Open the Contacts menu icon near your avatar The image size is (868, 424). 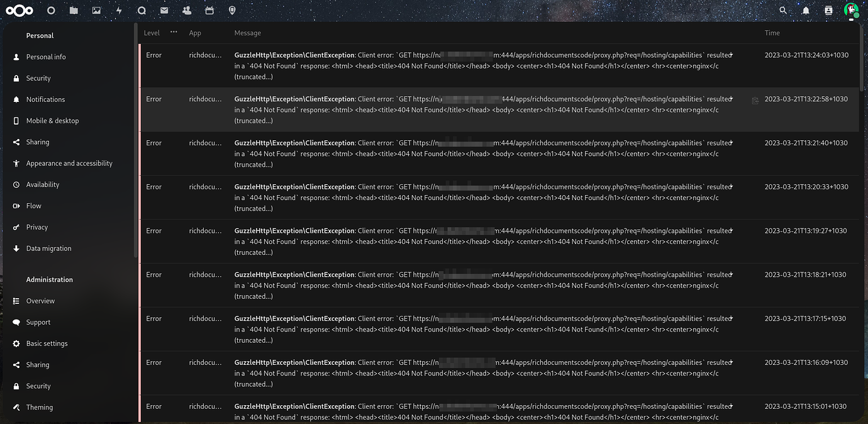(828, 10)
